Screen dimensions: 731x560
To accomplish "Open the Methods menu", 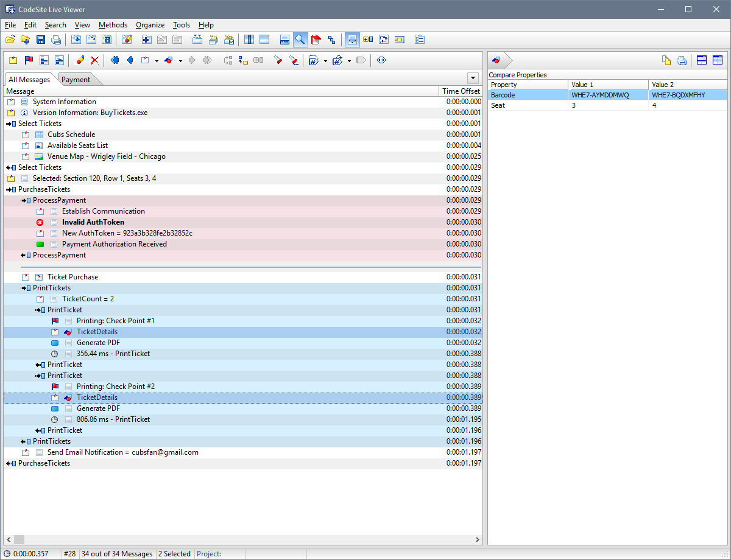I will click(x=113, y=25).
